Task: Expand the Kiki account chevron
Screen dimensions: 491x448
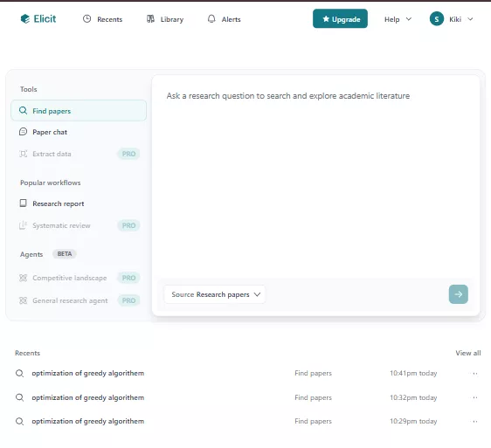Action: pyautogui.click(x=470, y=19)
